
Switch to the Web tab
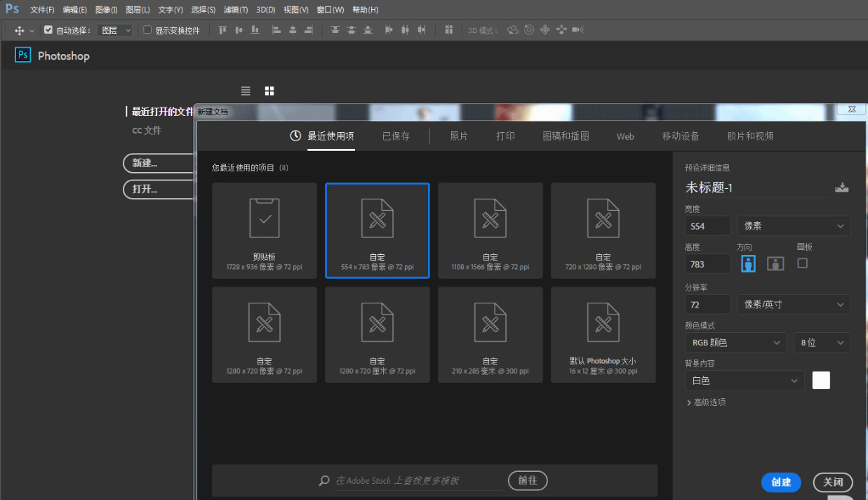point(625,136)
